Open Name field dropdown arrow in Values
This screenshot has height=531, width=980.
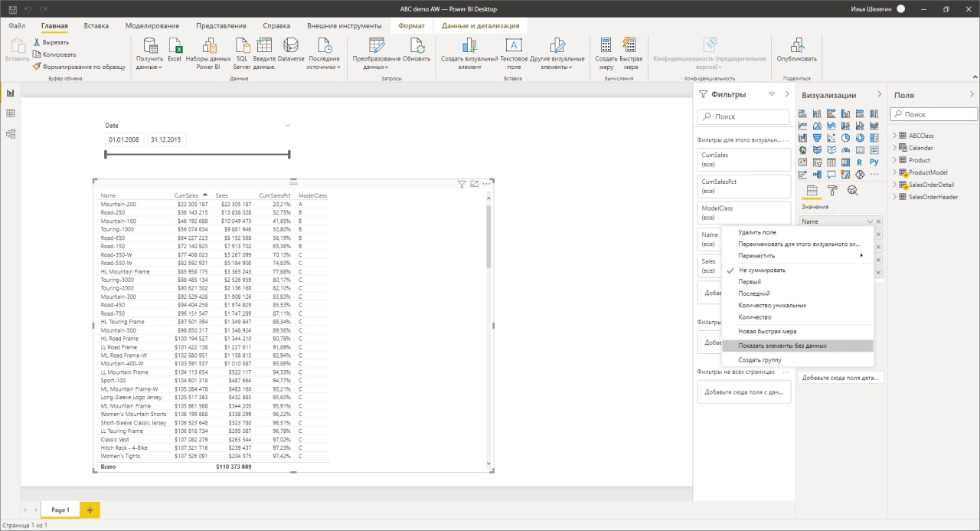click(870, 221)
